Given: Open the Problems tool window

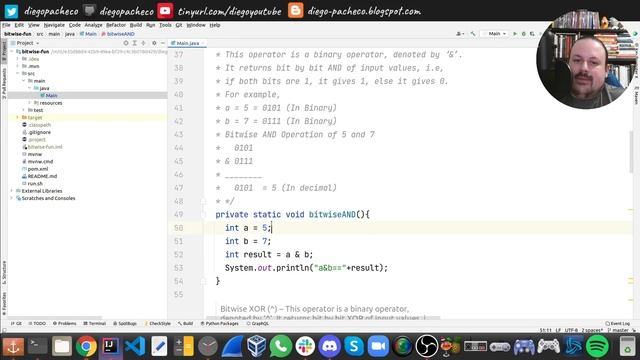Looking at the screenshot, I should click(x=64, y=323).
